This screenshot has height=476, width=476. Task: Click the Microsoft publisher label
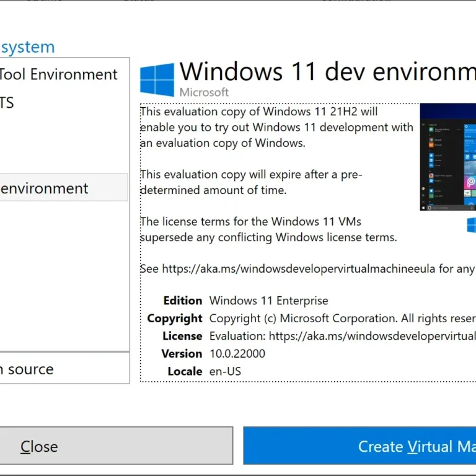[204, 92]
